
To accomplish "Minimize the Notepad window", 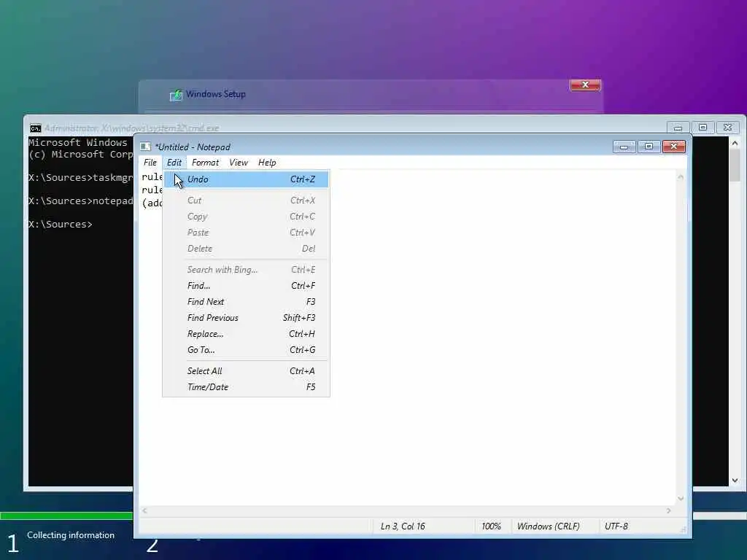I will 624,147.
